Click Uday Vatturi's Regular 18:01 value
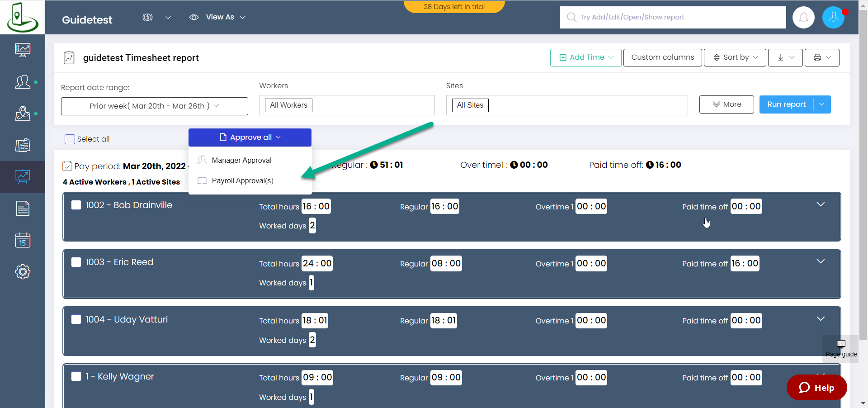This screenshot has width=868, height=408. click(443, 321)
